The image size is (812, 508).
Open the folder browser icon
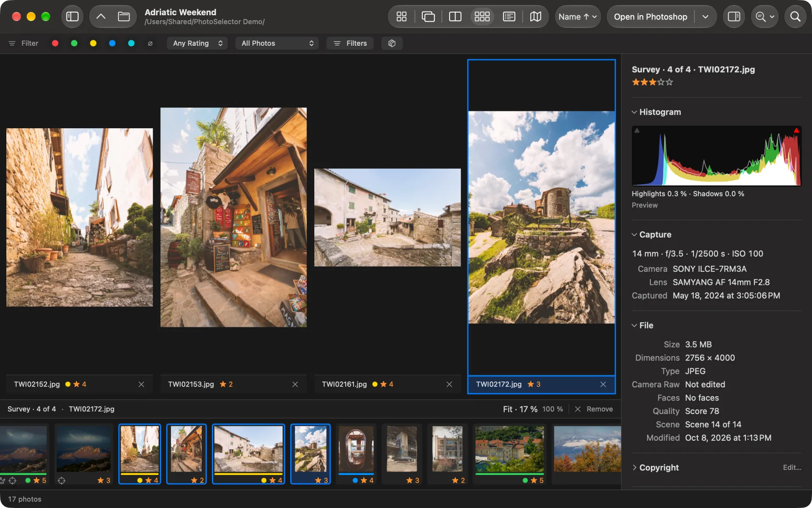pos(123,17)
